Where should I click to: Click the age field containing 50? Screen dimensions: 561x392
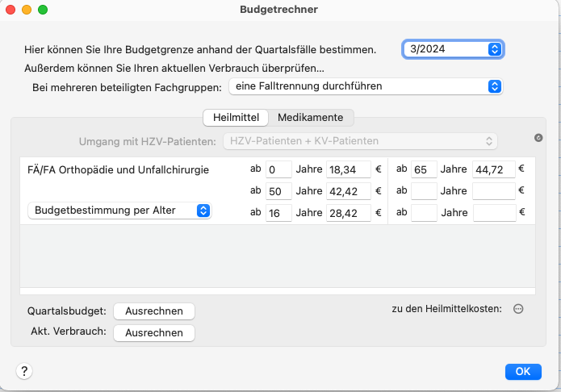(278, 191)
